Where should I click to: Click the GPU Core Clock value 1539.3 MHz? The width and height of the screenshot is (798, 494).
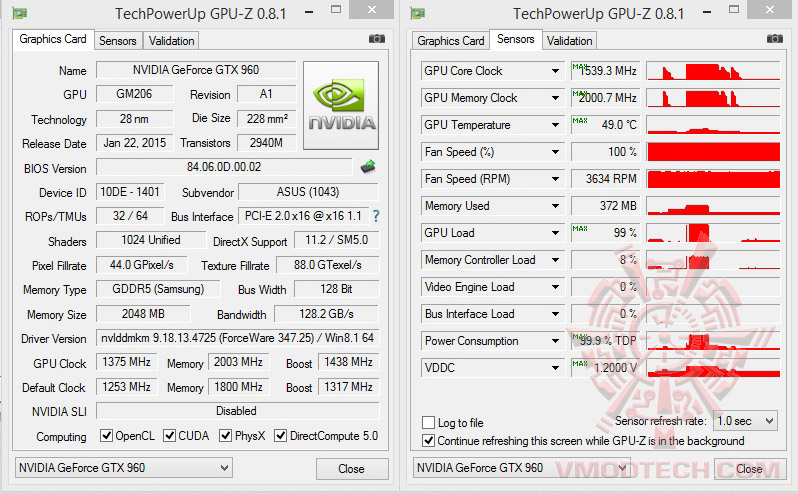click(605, 71)
